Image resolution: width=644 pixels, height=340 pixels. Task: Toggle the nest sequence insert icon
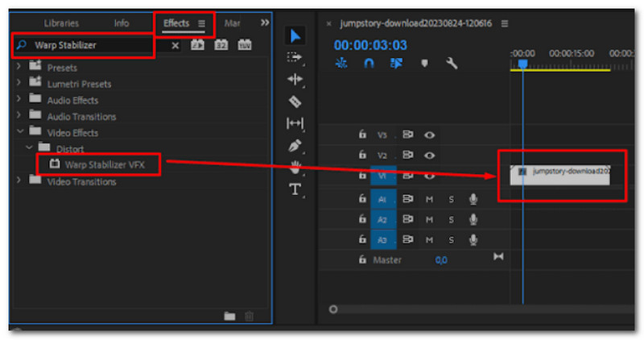(x=341, y=63)
